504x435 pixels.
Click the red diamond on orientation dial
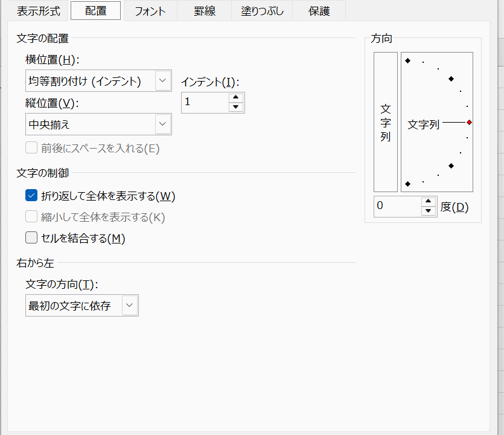(469, 122)
